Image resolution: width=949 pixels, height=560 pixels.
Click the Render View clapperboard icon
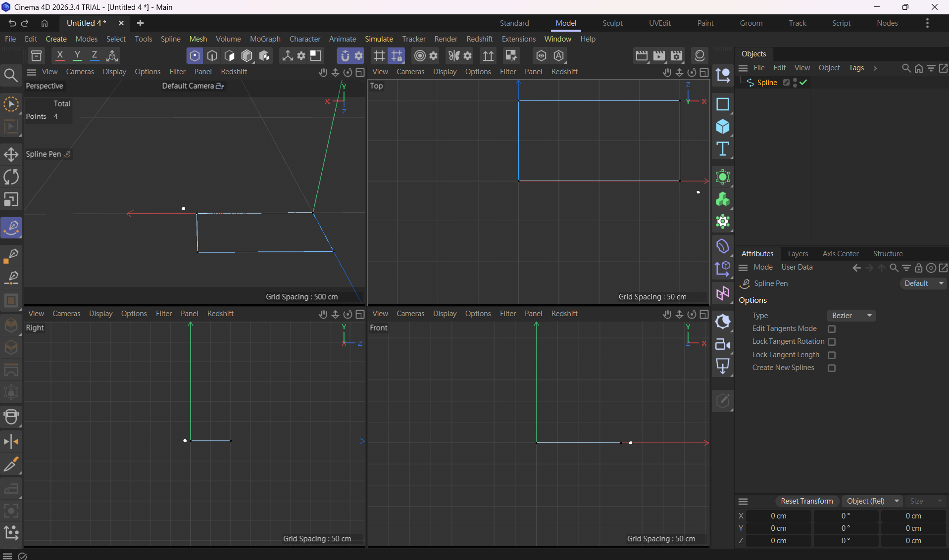(642, 56)
